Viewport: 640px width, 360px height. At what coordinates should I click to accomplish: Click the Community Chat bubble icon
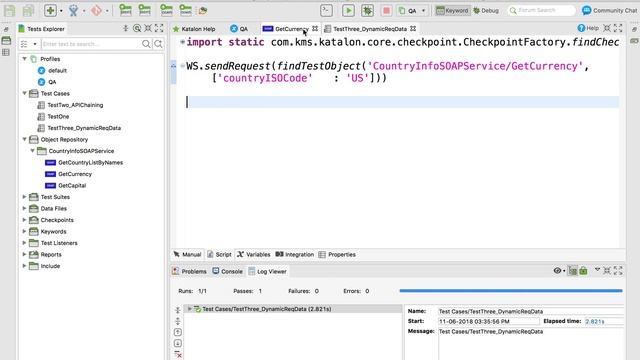tap(587, 10)
